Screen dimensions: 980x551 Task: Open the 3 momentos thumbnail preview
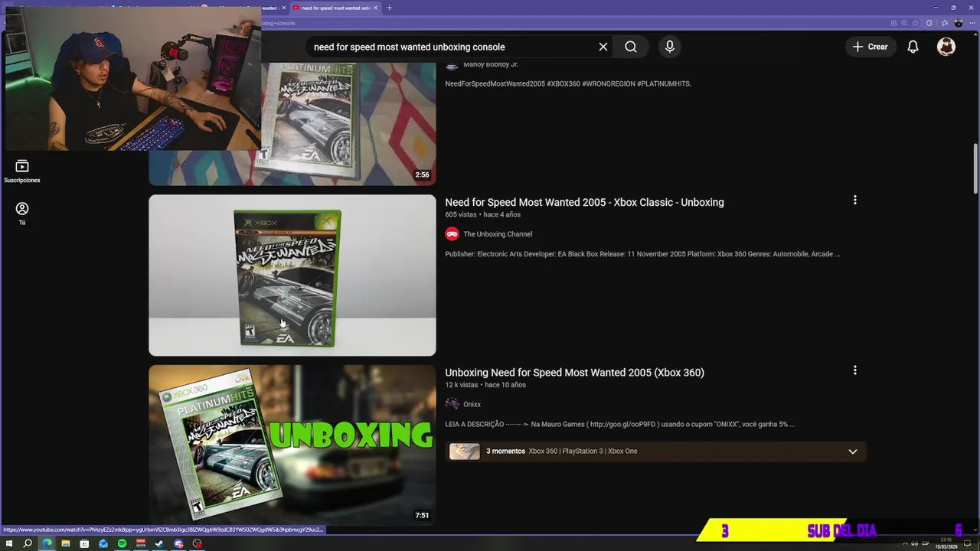[465, 452]
